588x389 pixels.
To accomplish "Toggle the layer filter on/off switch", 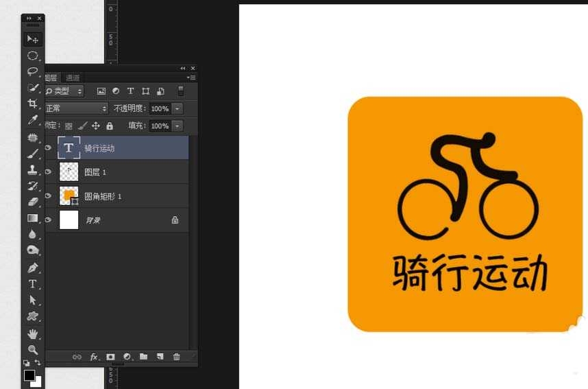I will (181, 91).
